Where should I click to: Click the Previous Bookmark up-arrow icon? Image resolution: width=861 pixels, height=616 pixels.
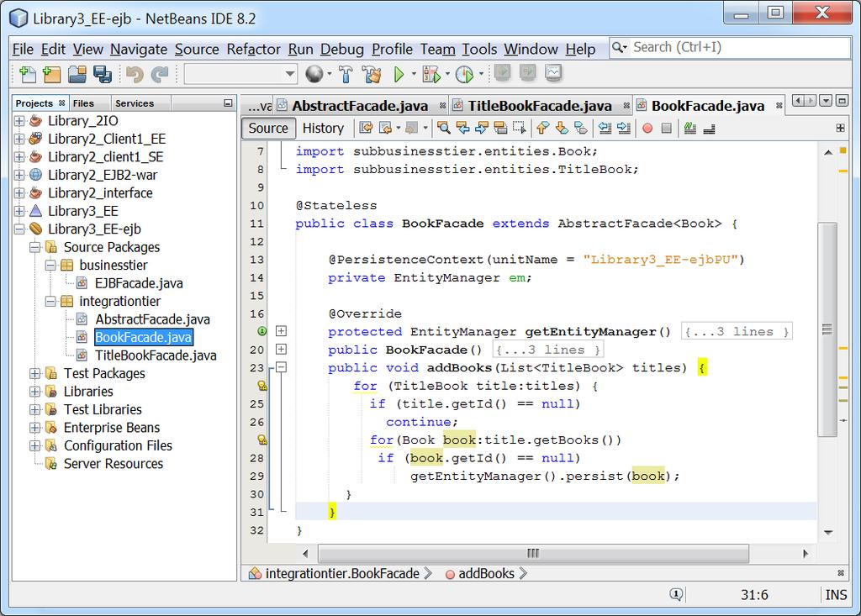542,128
